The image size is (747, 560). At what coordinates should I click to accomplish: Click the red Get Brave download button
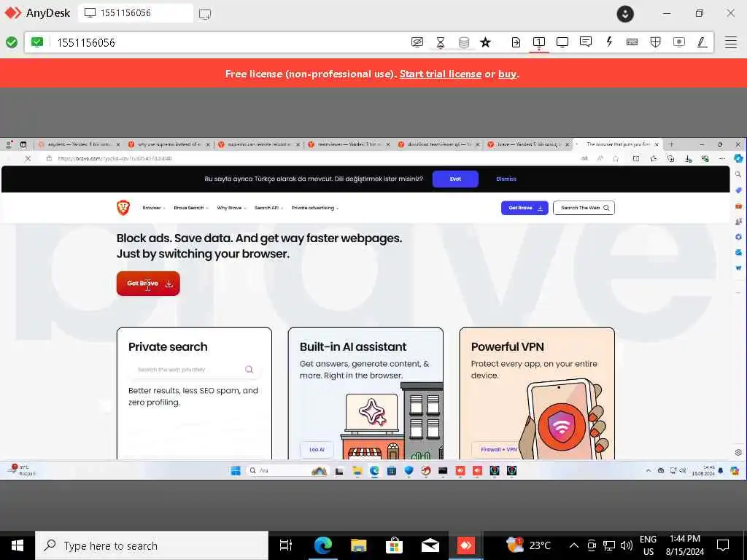point(148,284)
